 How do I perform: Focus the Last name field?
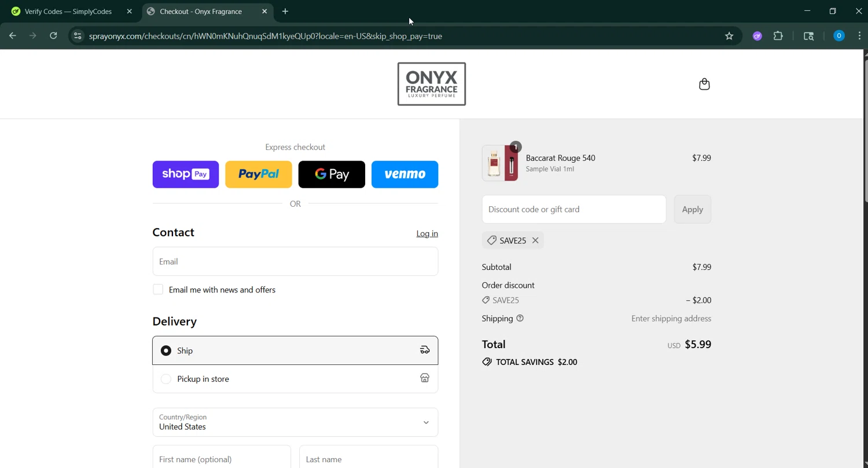[369, 459]
